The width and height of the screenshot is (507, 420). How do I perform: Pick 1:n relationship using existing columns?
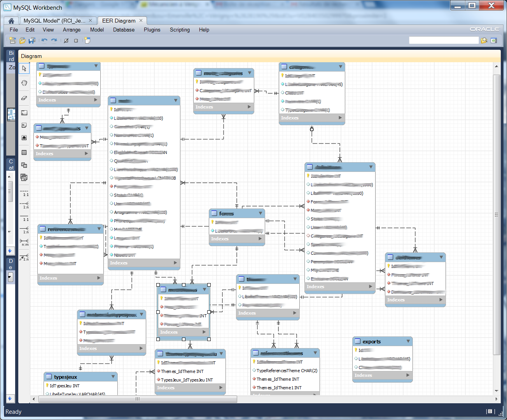(x=24, y=257)
